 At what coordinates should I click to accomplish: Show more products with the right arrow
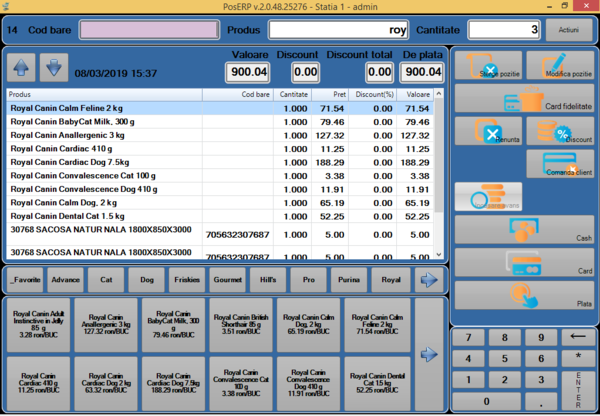pyautogui.click(x=428, y=353)
